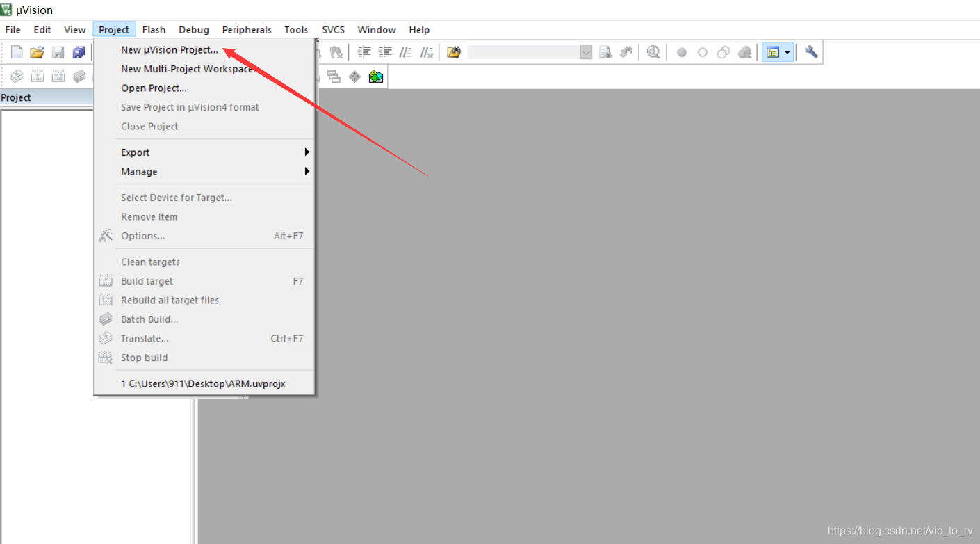980x544 pixels.
Task: Click the Translate icon in build toolbar
Action: pyautogui.click(x=17, y=77)
